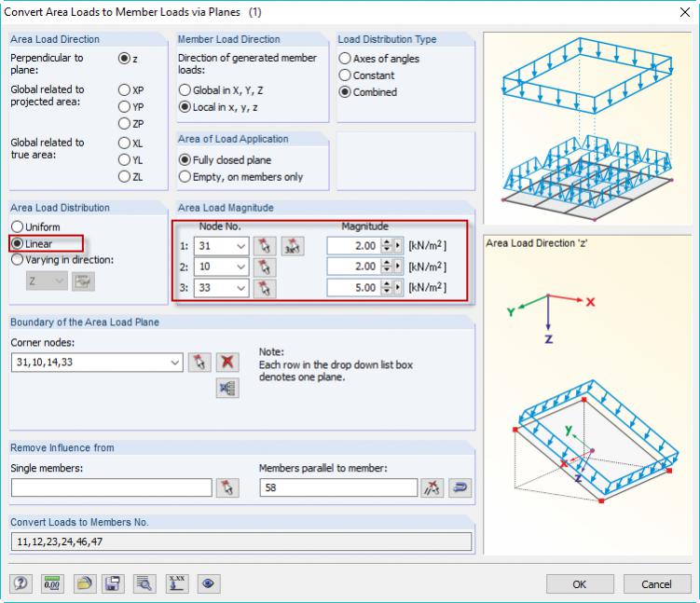Click the three-node selection icon beside node 31

[x=293, y=246]
